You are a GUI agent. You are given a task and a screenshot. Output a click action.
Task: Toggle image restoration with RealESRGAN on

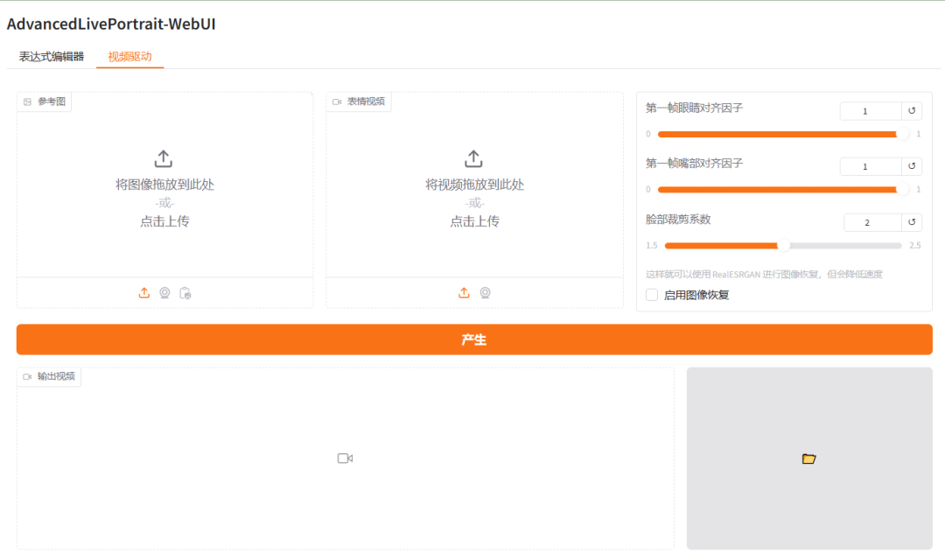tap(651, 294)
